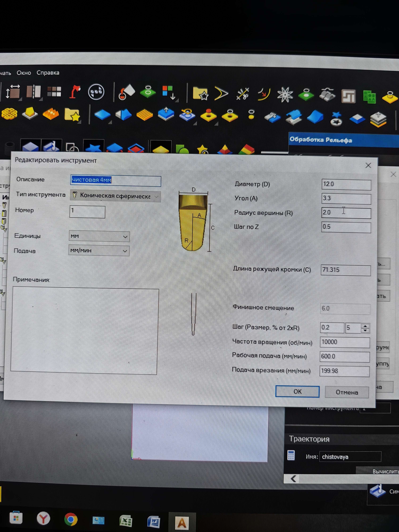Click the grey maze pattern icon
The height and width of the screenshot is (532, 399).
coord(348,96)
